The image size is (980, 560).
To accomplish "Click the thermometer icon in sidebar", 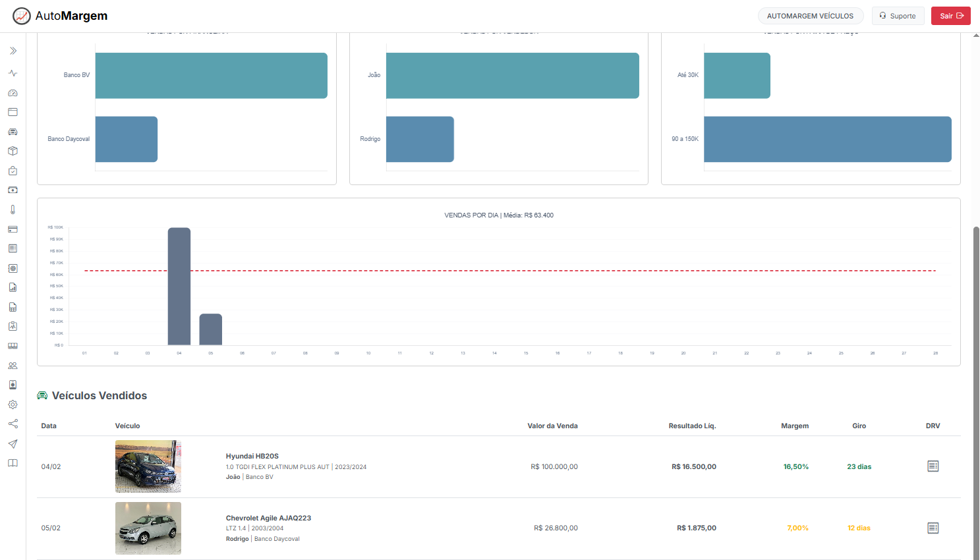I will pos(13,210).
